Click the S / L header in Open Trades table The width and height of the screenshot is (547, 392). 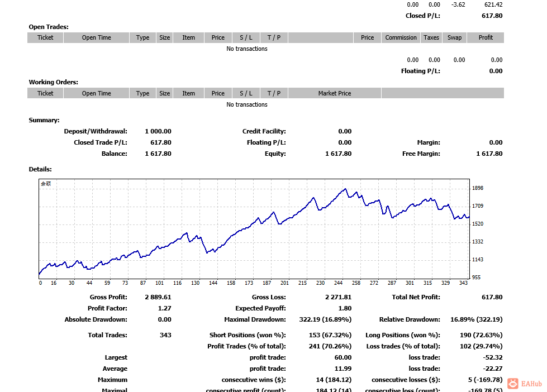[x=246, y=37]
